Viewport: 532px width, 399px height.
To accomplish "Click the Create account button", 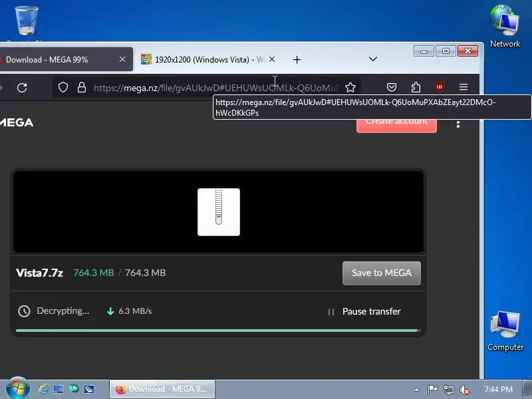I will pos(396,126).
